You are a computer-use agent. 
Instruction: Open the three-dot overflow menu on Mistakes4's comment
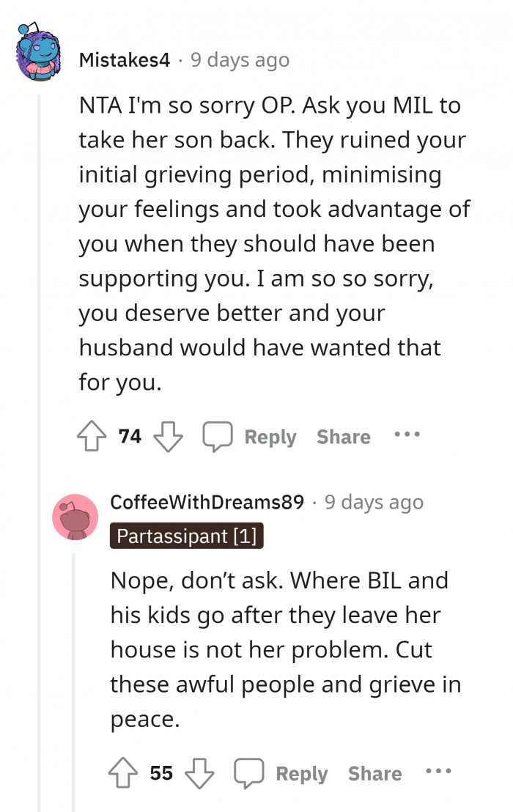point(407,435)
